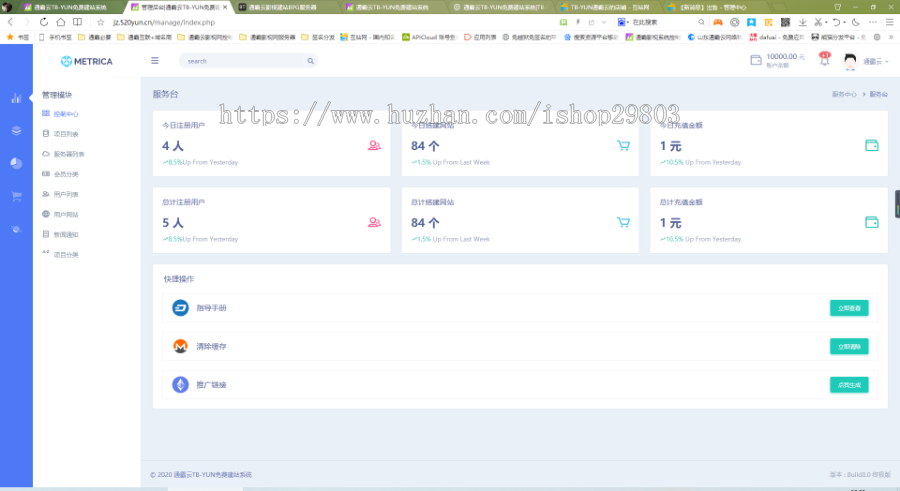The width and height of the screenshot is (900, 491).
Task: Click the Dash coin icon in 指导手册 row
Action: [180, 308]
